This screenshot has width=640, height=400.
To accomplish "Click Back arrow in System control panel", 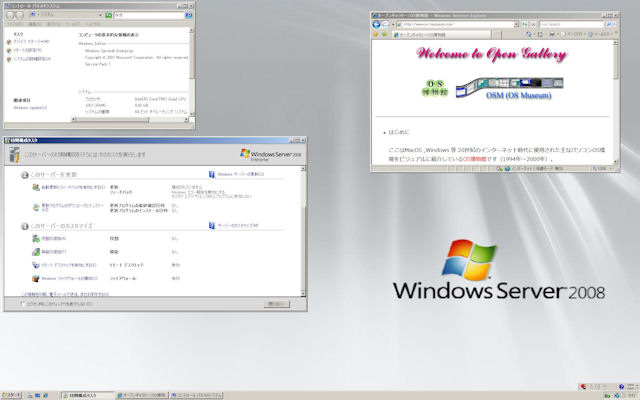I will 11,15.
